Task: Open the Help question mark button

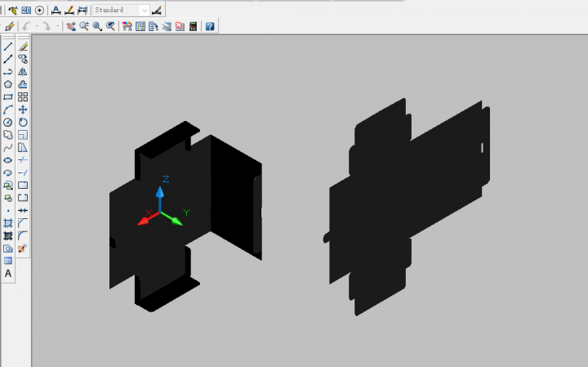Action: pyautogui.click(x=210, y=26)
